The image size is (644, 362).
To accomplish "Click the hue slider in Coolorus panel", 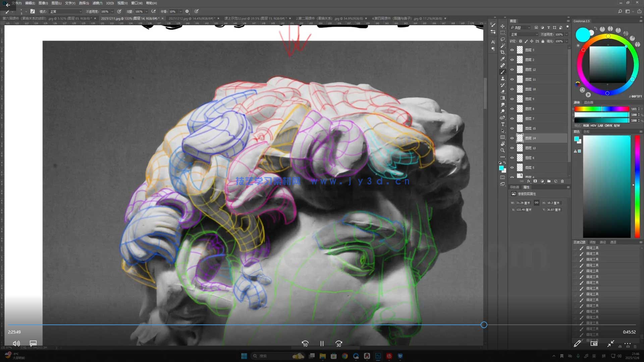I will 601,109.
